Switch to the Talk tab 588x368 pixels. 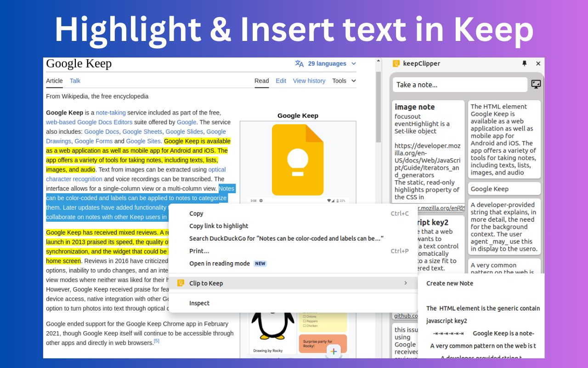click(x=75, y=80)
